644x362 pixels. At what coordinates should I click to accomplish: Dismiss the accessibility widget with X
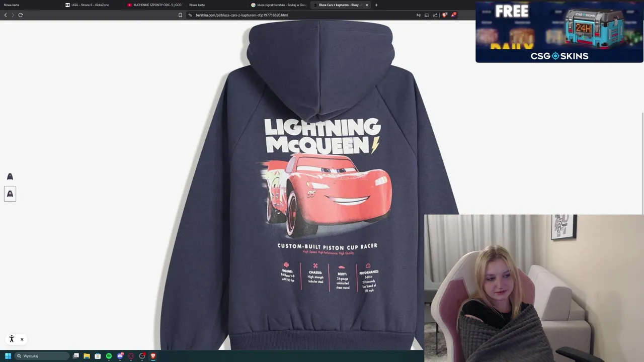coord(22,339)
